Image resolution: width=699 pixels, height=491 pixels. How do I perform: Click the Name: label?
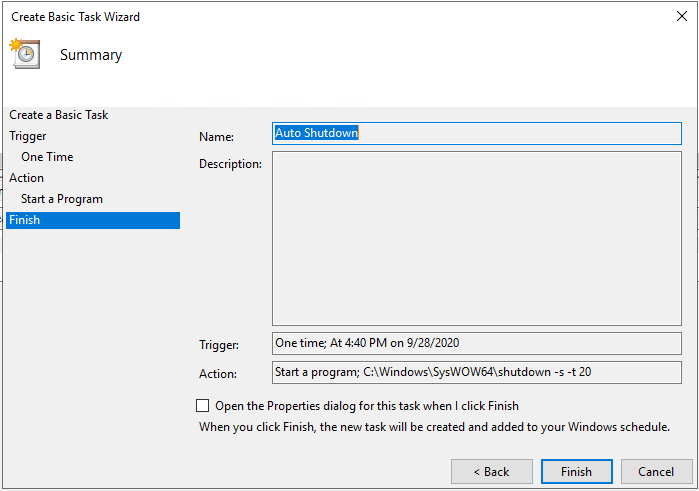pos(216,136)
